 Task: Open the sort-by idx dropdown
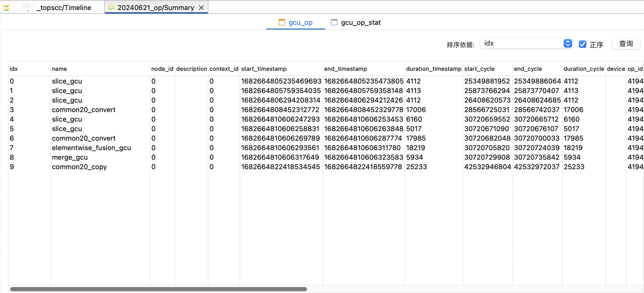click(x=526, y=44)
